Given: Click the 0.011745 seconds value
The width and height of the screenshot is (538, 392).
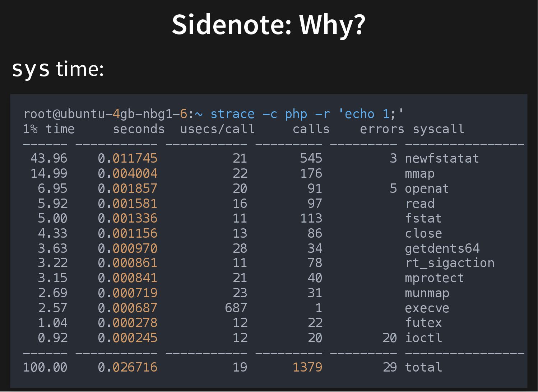Looking at the screenshot, I should [x=127, y=159].
